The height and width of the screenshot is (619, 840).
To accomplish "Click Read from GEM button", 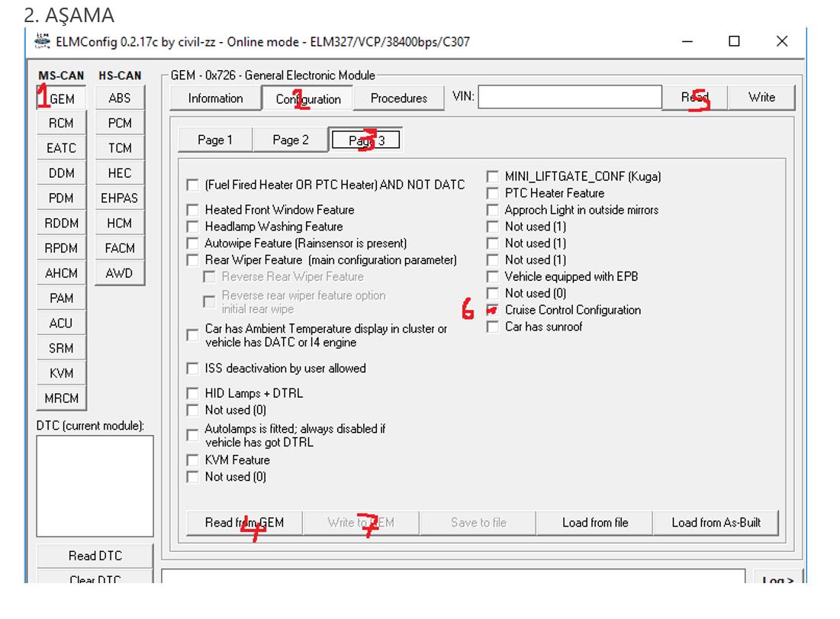I will coord(244,523).
